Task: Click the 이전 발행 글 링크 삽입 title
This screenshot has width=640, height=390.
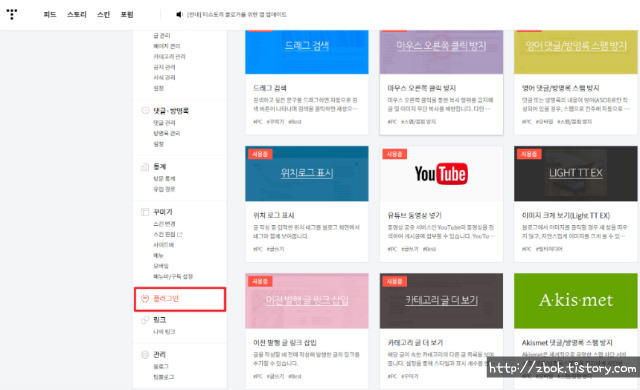Action: coord(285,343)
